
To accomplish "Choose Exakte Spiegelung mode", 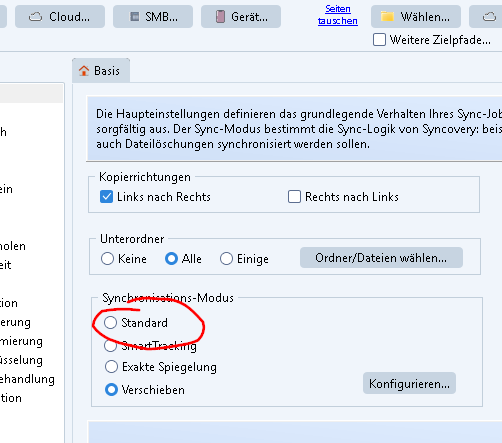I will click(x=111, y=367).
